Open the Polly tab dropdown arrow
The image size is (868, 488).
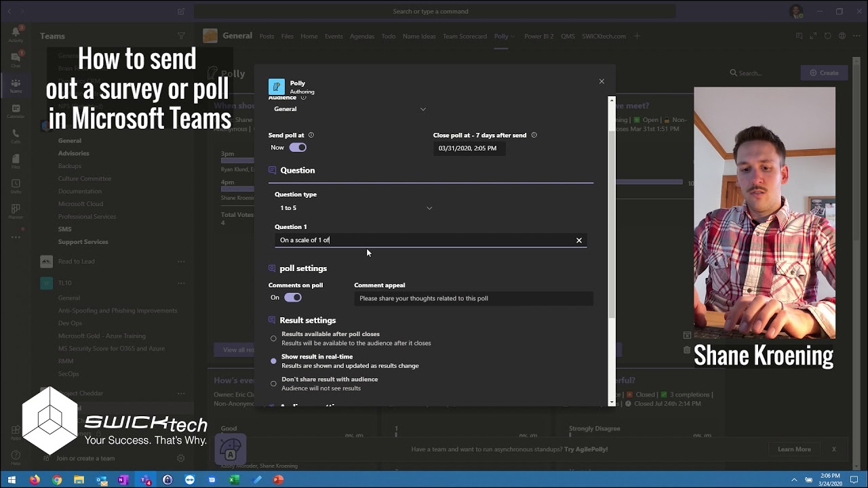tap(513, 37)
